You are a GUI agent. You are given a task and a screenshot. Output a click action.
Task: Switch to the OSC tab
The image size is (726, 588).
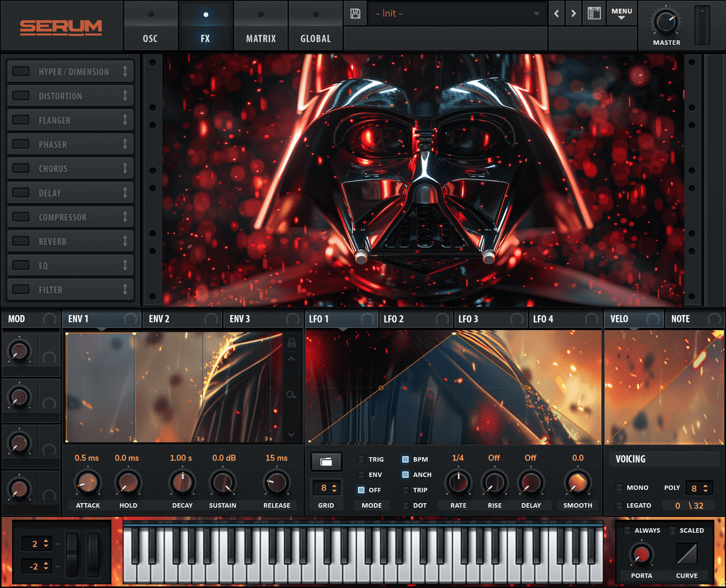150,26
